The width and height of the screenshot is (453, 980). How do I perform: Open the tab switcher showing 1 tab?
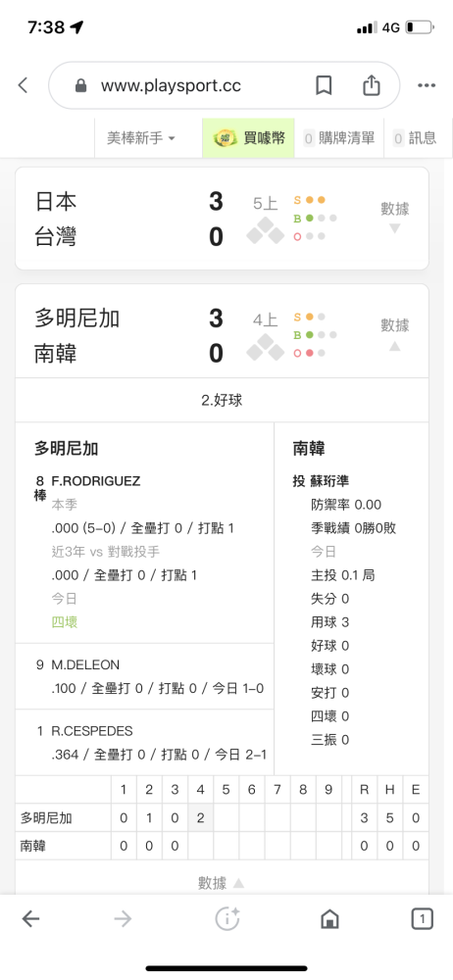(423, 919)
